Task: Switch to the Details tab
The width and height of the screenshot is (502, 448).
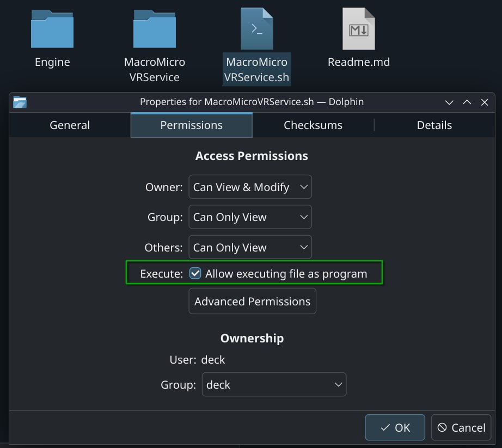Action: point(434,125)
